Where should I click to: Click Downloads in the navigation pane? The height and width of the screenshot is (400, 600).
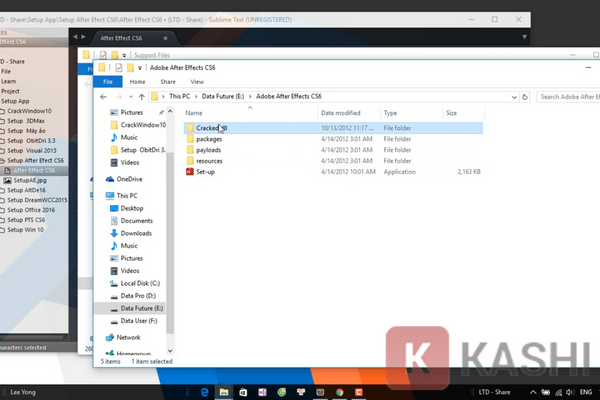pyautogui.click(x=138, y=232)
